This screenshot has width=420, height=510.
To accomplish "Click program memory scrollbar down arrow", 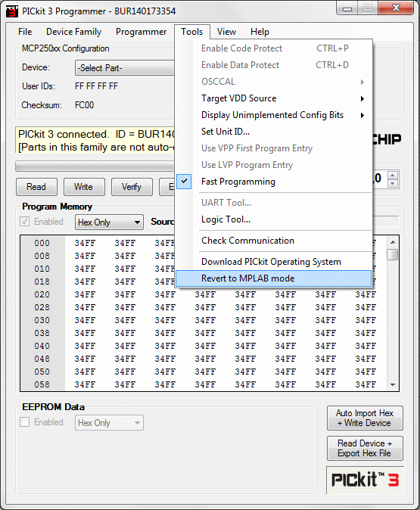I will tap(393, 385).
